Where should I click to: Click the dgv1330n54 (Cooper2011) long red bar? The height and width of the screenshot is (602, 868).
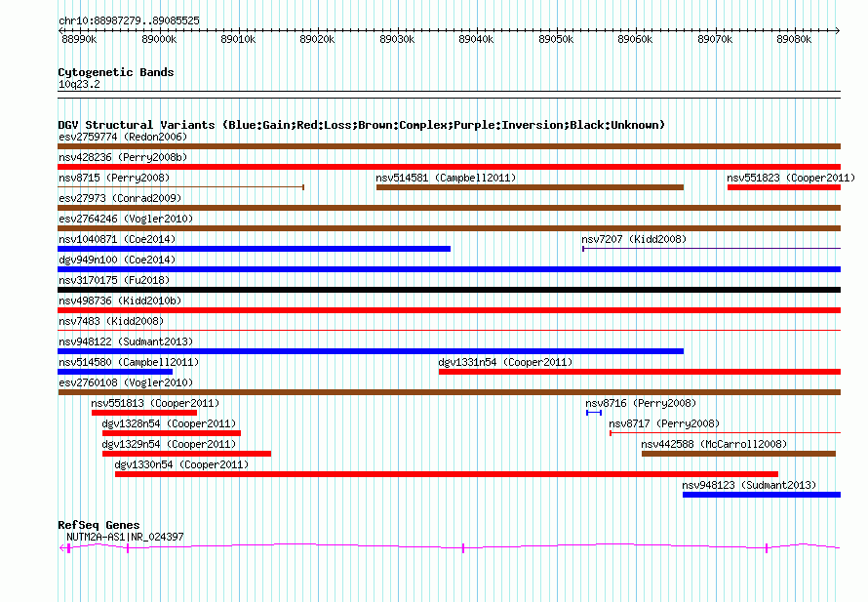pyautogui.click(x=447, y=474)
